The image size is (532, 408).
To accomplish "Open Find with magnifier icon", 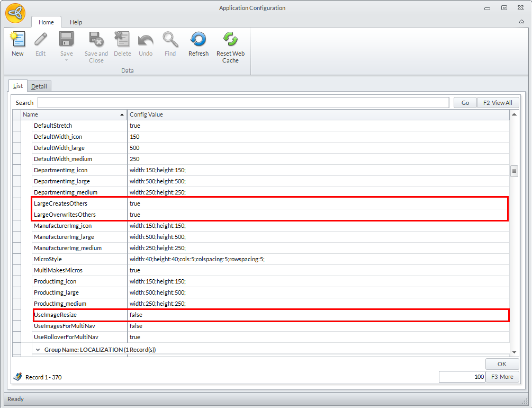I will (170, 40).
